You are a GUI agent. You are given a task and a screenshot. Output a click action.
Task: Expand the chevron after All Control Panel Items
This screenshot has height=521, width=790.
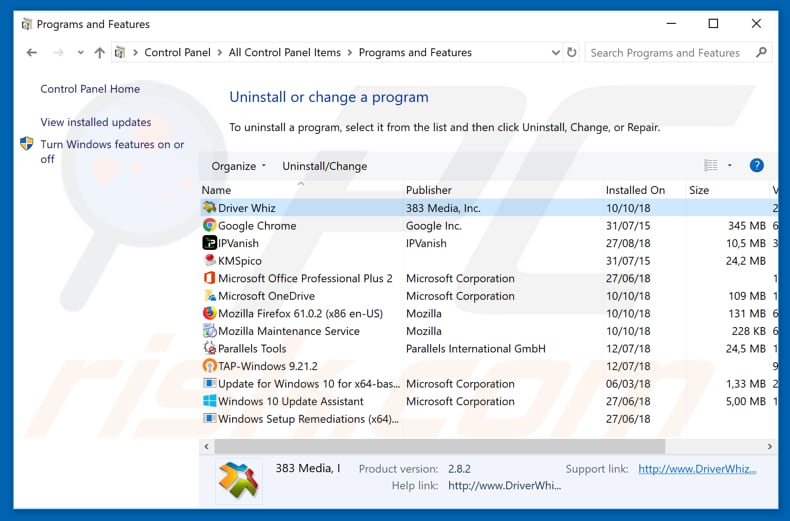350,52
